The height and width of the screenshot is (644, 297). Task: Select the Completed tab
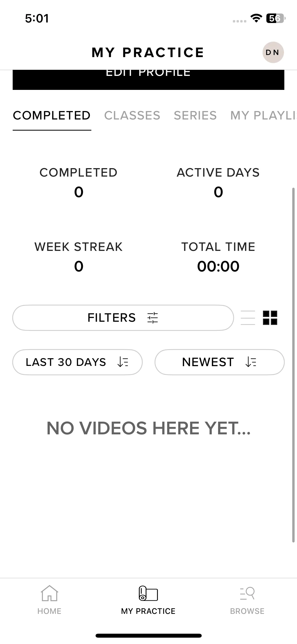point(52,116)
